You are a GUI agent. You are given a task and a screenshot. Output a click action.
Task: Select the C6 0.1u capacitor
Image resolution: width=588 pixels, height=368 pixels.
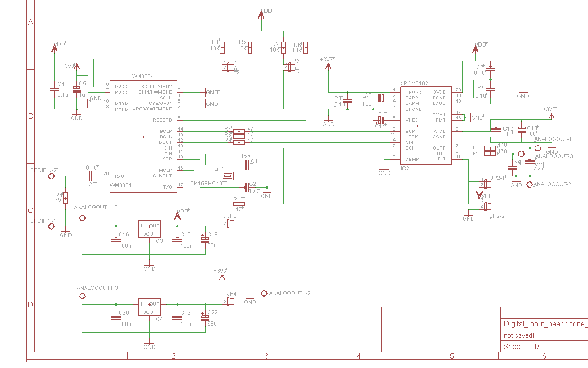491,70
